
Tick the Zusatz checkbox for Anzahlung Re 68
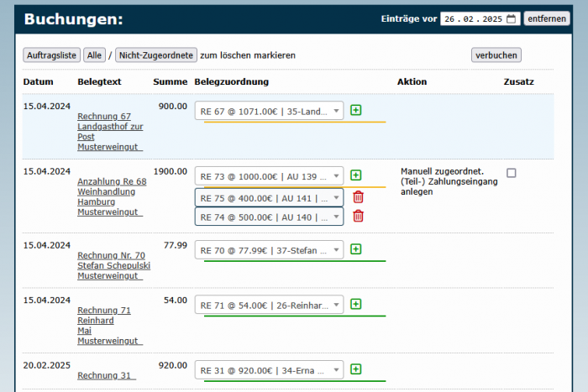pos(512,173)
